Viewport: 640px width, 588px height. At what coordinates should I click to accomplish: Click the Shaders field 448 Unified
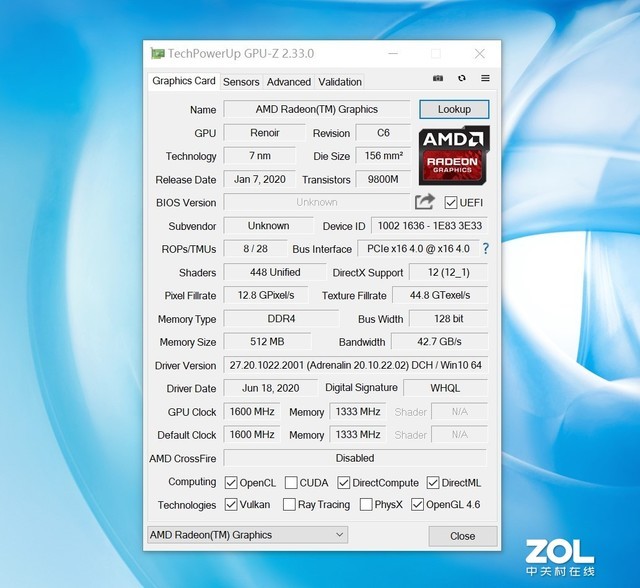click(x=275, y=272)
